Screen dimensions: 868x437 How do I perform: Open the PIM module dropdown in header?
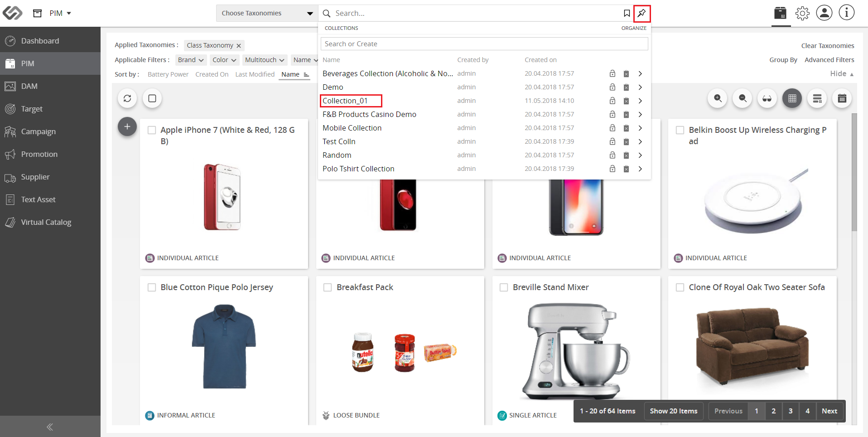click(60, 13)
